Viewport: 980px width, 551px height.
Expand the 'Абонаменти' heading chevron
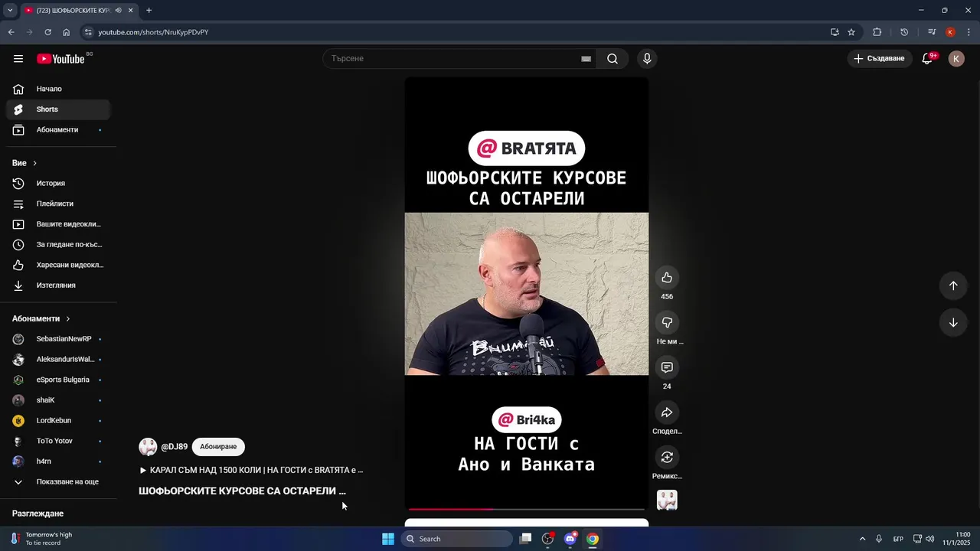[67, 318]
